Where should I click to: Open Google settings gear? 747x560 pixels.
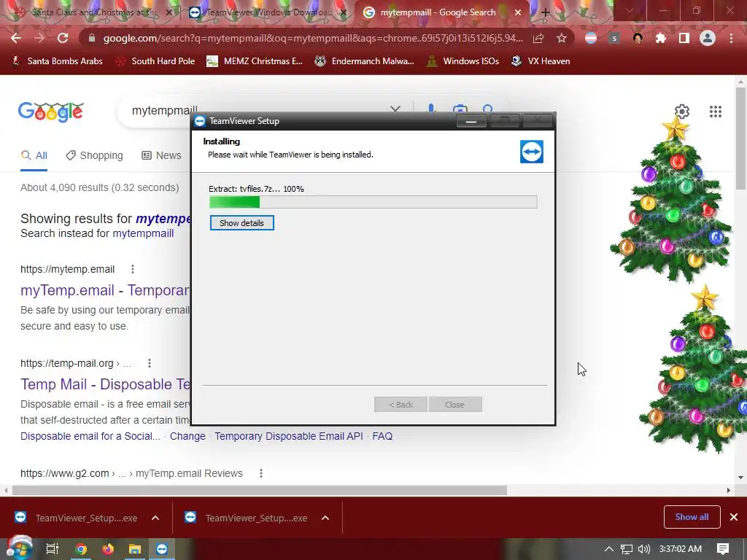(682, 112)
